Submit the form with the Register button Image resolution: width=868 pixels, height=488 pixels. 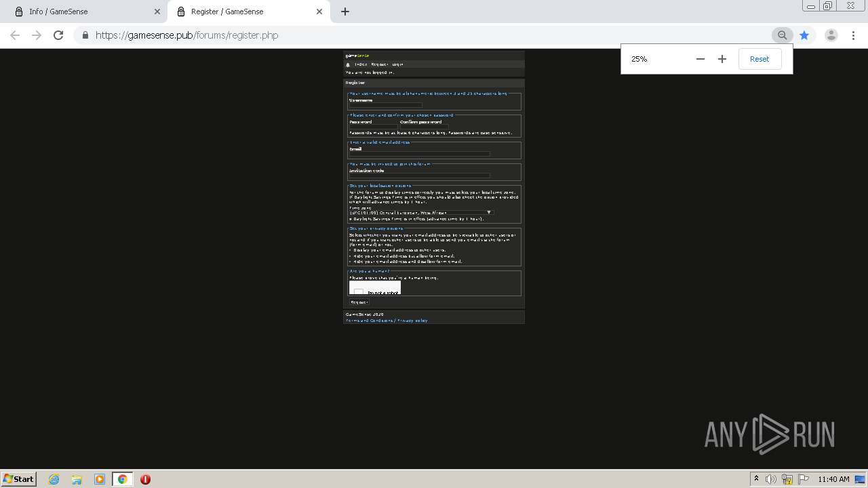pos(359,302)
